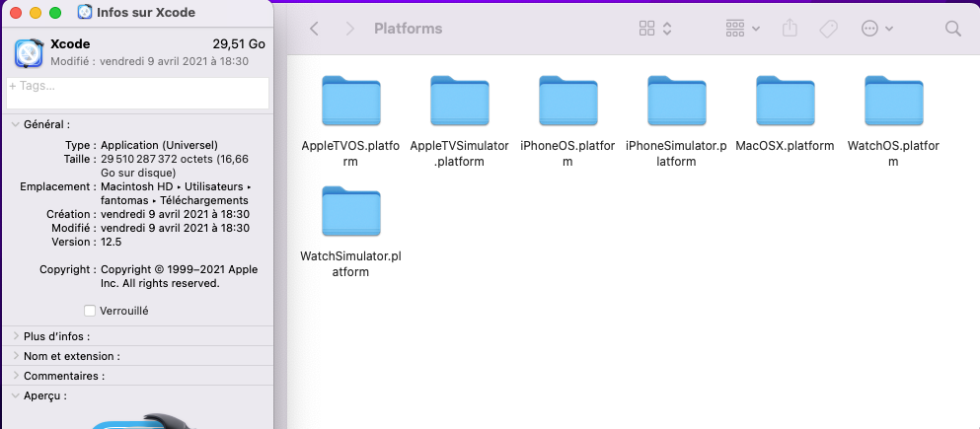Screen dimensions: 980x429
Task: Click the MacOSX.platform file name label
Action: point(785,146)
